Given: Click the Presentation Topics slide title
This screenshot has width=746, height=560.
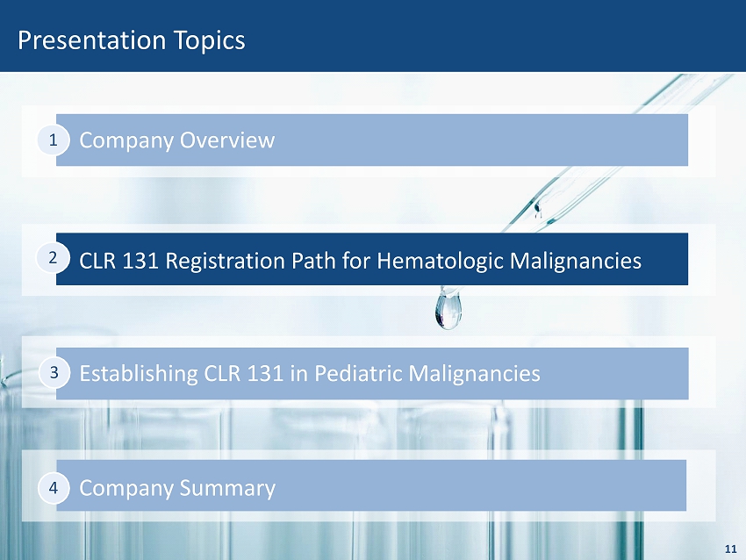Looking at the screenshot, I should pos(132,40).
